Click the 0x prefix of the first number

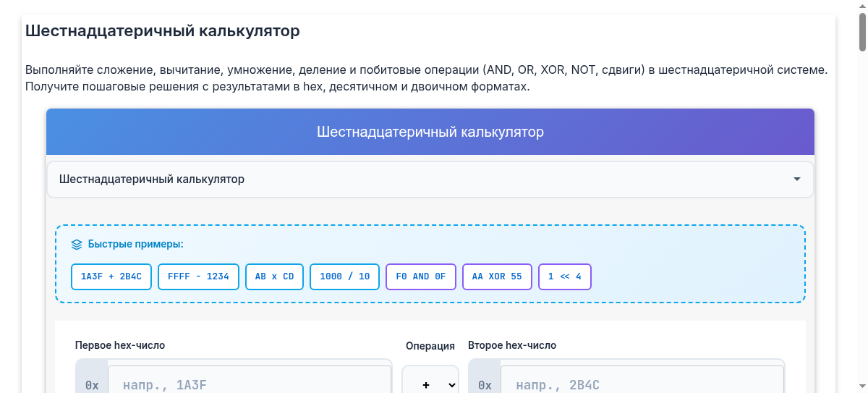pyautogui.click(x=92, y=384)
